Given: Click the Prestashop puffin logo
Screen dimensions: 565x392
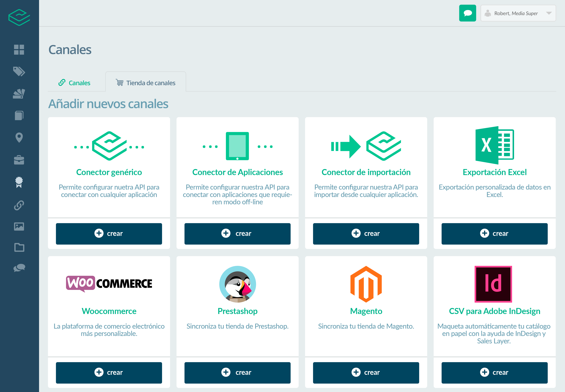Looking at the screenshot, I should point(238,284).
